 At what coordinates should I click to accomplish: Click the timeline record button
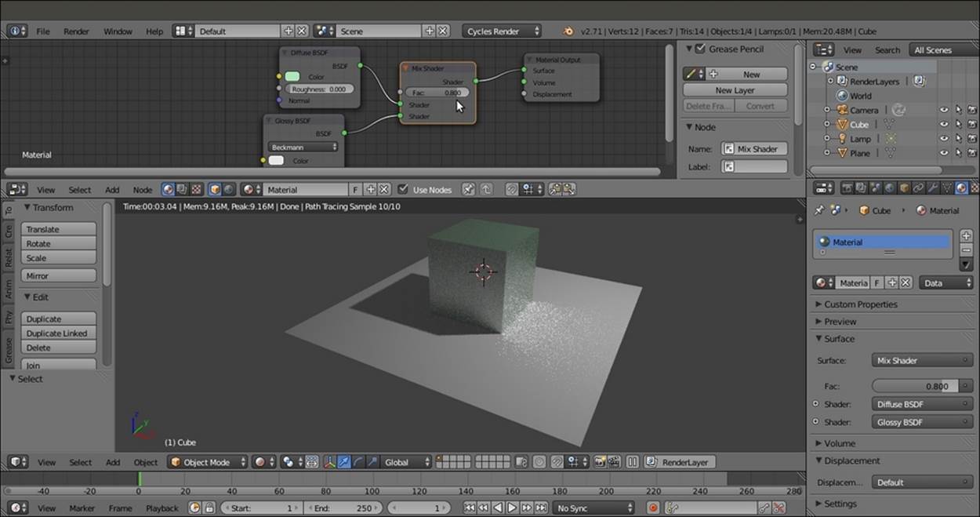click(653, 508)
